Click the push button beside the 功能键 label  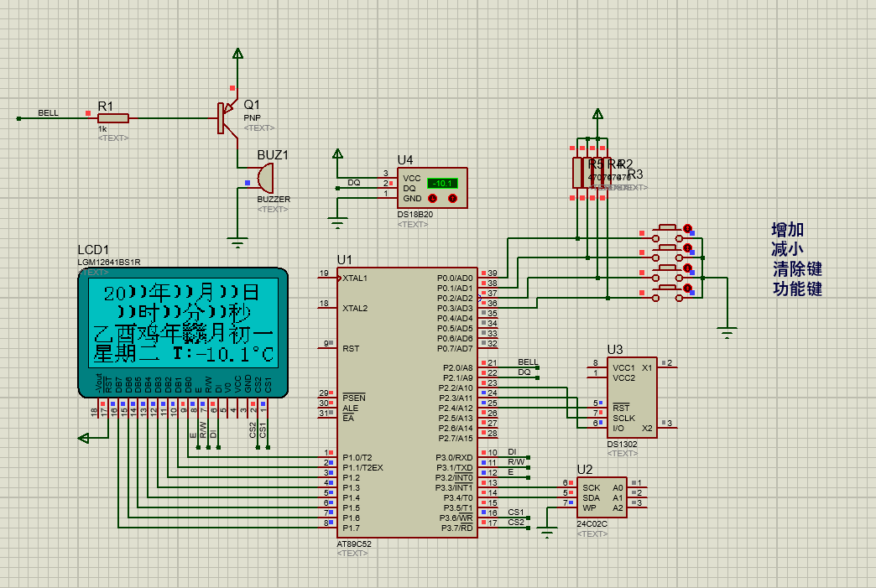[668, 293]
